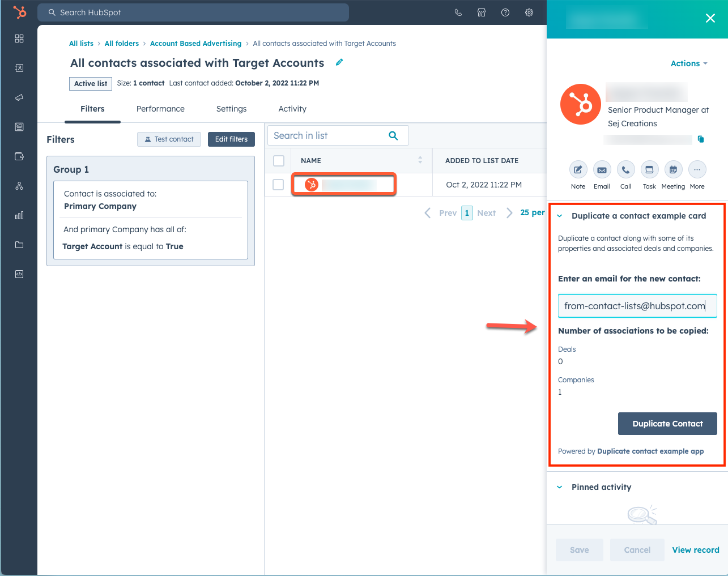728x576 pixels.
Task: Switch to the Performance tab
Action: (160, 109)
